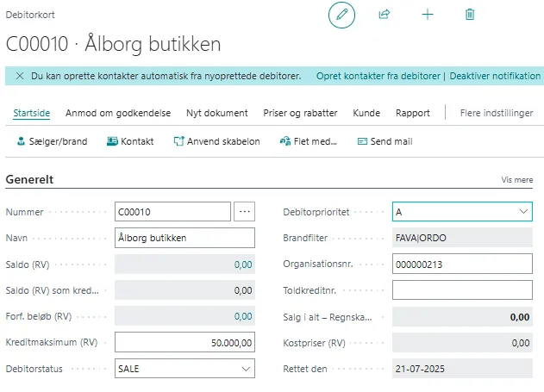Click the Kreditmaksimum (RV) input field
This screenshot has width=544, height=392.
pyautogui.click(x=184, y=343)
